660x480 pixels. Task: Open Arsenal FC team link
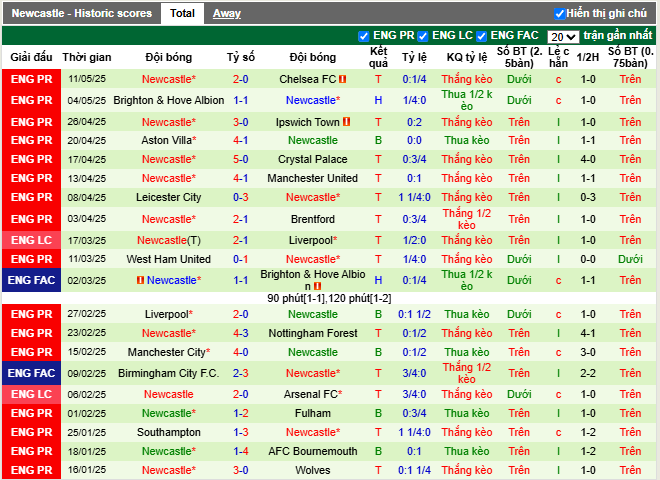(x=313, y=394)
